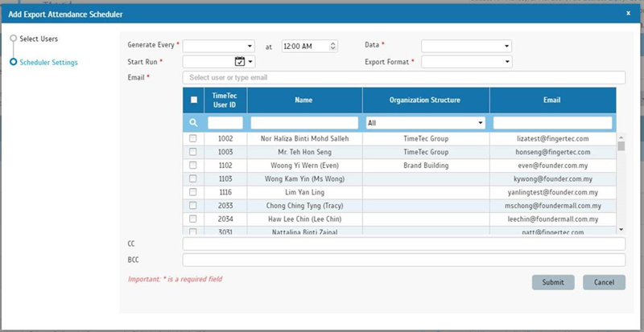The width and height of the screenshot is (644, 332).
Task: Click the user list scrollbar up arrow
Action: point(621,137)
